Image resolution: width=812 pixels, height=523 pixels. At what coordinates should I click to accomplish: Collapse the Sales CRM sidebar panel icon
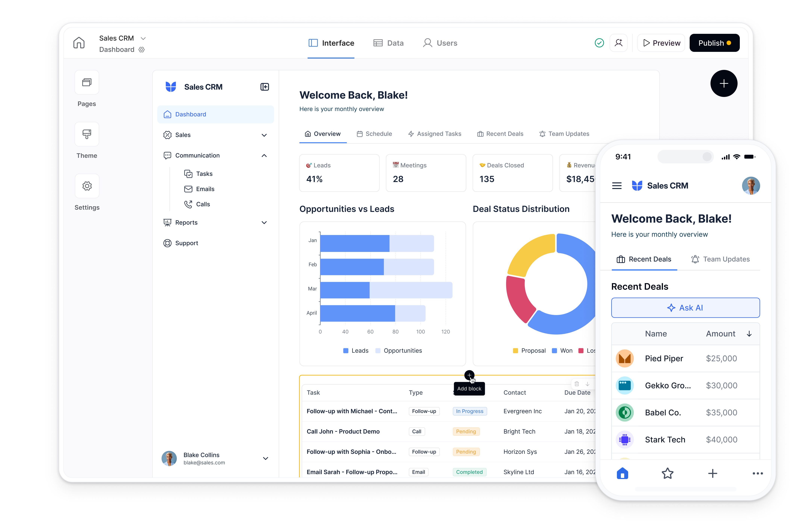265,87
